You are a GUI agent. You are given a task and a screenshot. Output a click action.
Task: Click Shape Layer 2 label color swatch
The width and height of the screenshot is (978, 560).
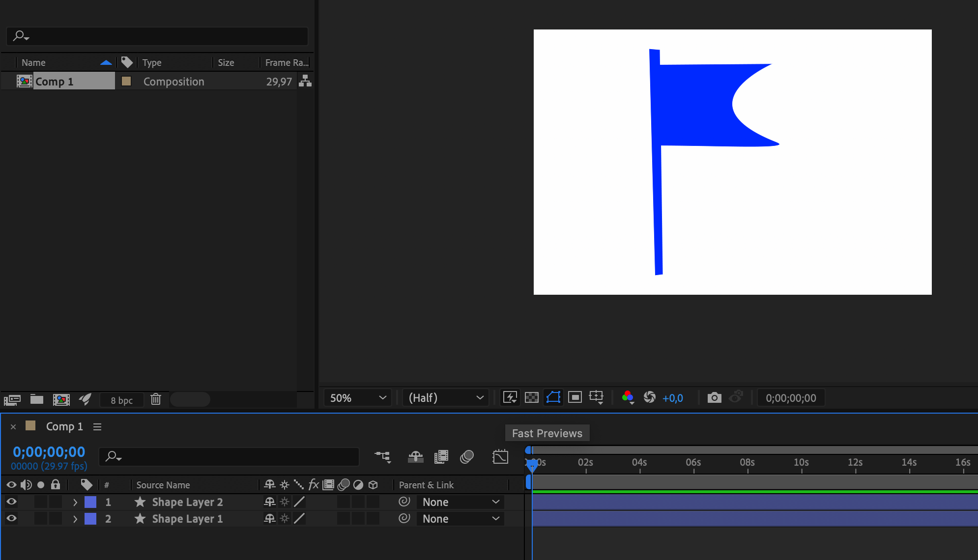tap(90, 502)
